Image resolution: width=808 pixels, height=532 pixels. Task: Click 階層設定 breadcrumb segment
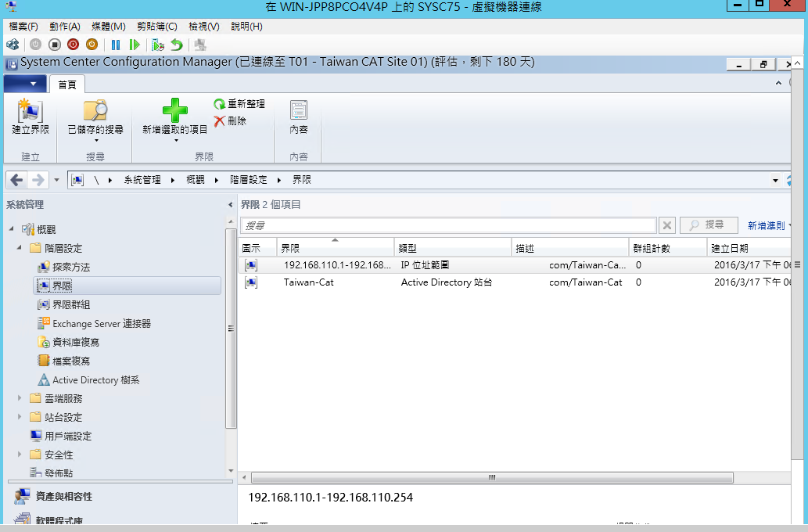point(249,180)
